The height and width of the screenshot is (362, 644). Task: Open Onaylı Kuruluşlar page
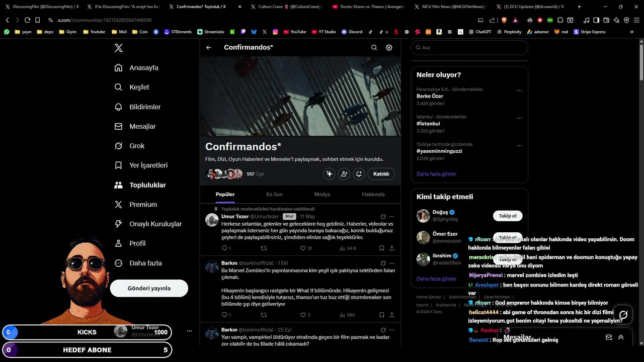point(148,224)
